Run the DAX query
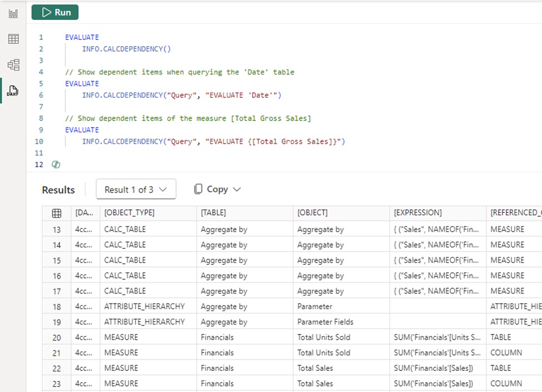The width and height of the screenshot is (542, 392). click(x=55, y=12)
